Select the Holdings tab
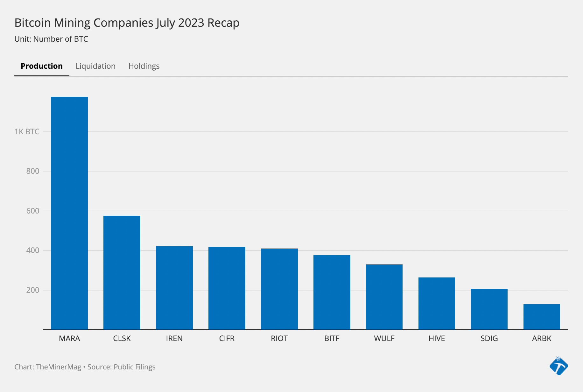 (x=144, y=66)
